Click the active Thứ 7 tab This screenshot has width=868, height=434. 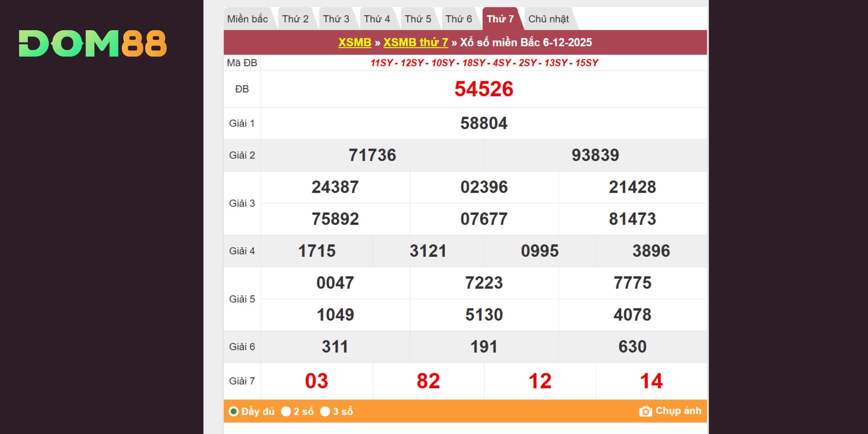pyautogui.click(x=500, y=19)
